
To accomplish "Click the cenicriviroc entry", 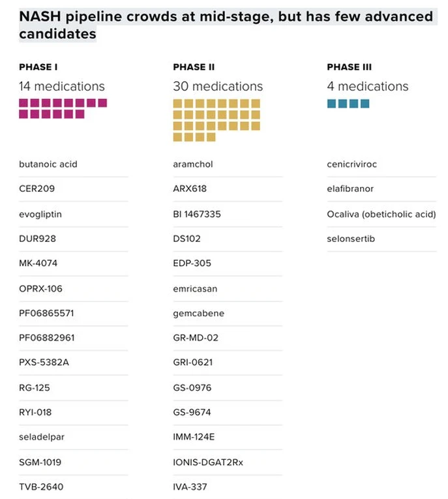I will (351, 164).
